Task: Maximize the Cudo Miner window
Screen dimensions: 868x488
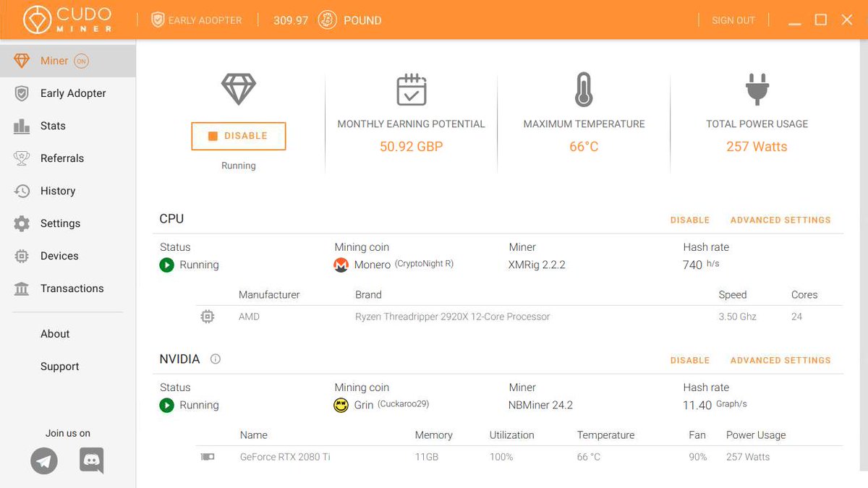Action: (821, 20)
